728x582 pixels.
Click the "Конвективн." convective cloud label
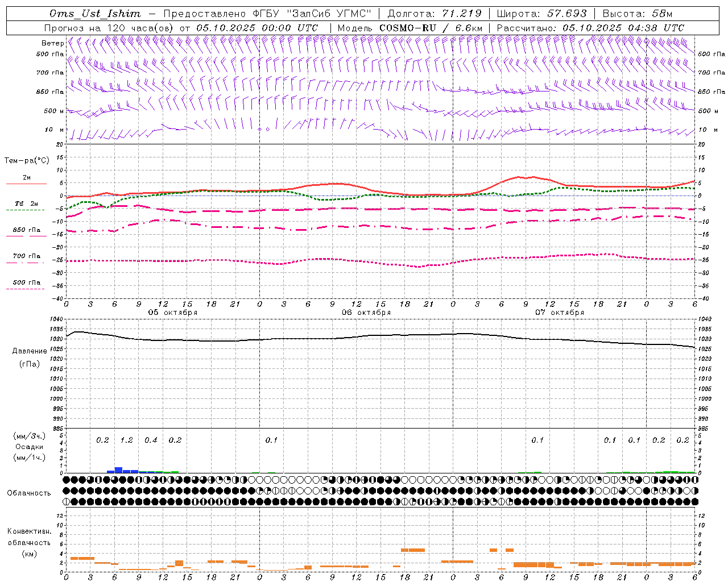point(29,531)
